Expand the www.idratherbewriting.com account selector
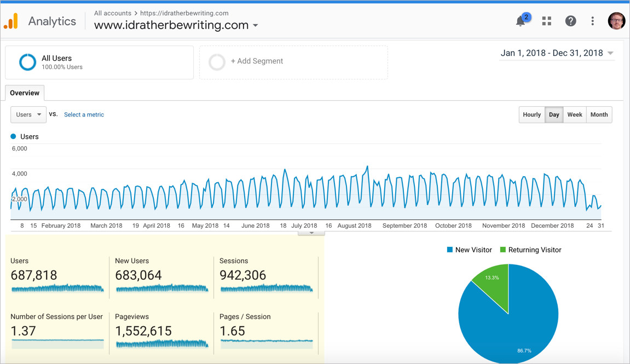 176,25
